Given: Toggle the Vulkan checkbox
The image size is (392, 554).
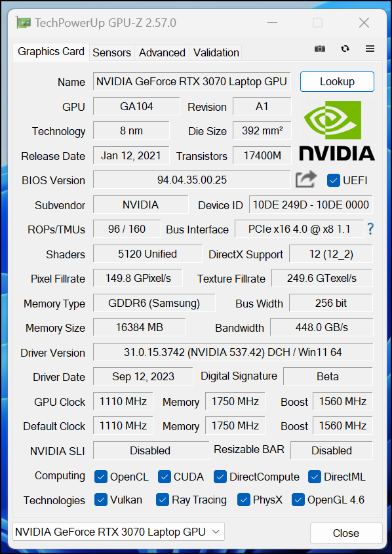Looking at the screenshot, I should pyautogui.click(x=101, y=500).
